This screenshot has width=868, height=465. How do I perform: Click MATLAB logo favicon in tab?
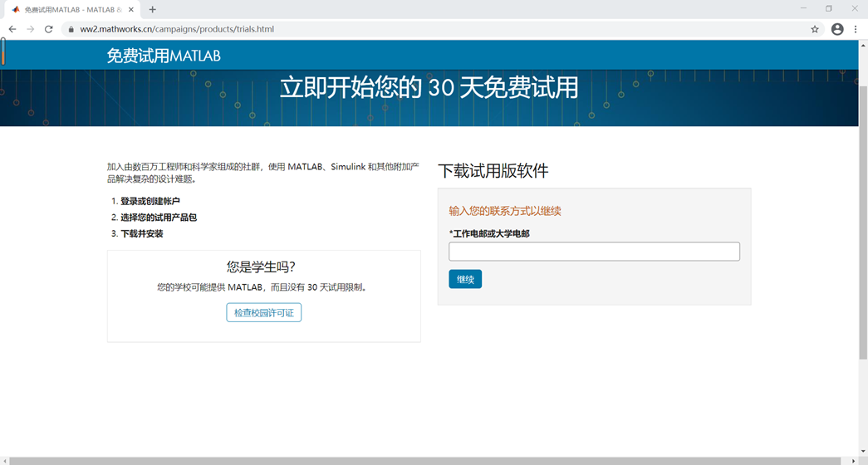point(16,9)
